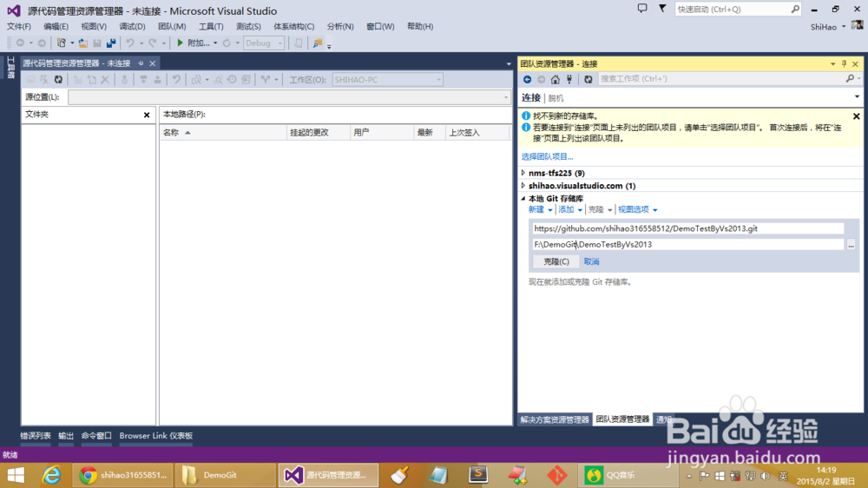868x488 pixels.
Task: Click the 克隆(C) button
Action: (x=556, y=261)
